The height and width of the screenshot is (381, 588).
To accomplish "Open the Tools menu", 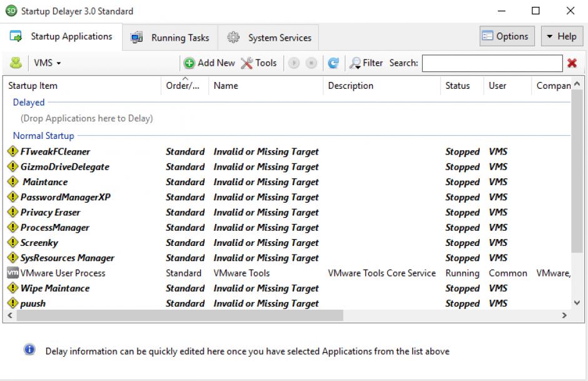I will [259, 63].
